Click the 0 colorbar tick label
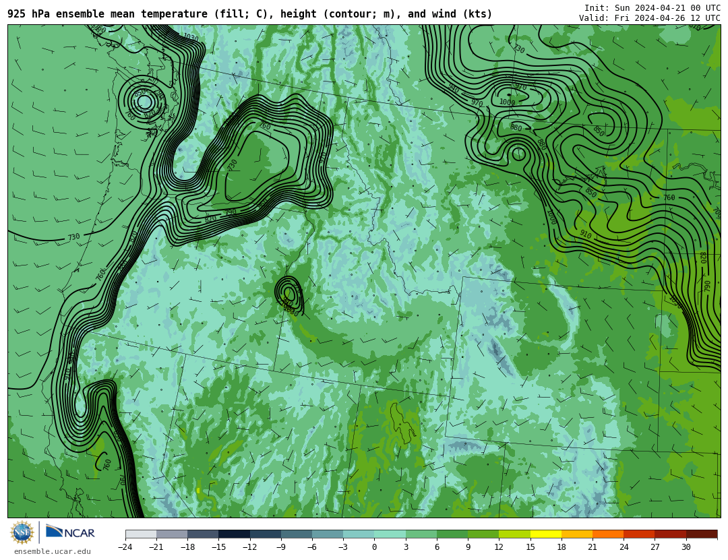Image resolution: width=728 pixels, height=560 pixels. pos(374,547)
